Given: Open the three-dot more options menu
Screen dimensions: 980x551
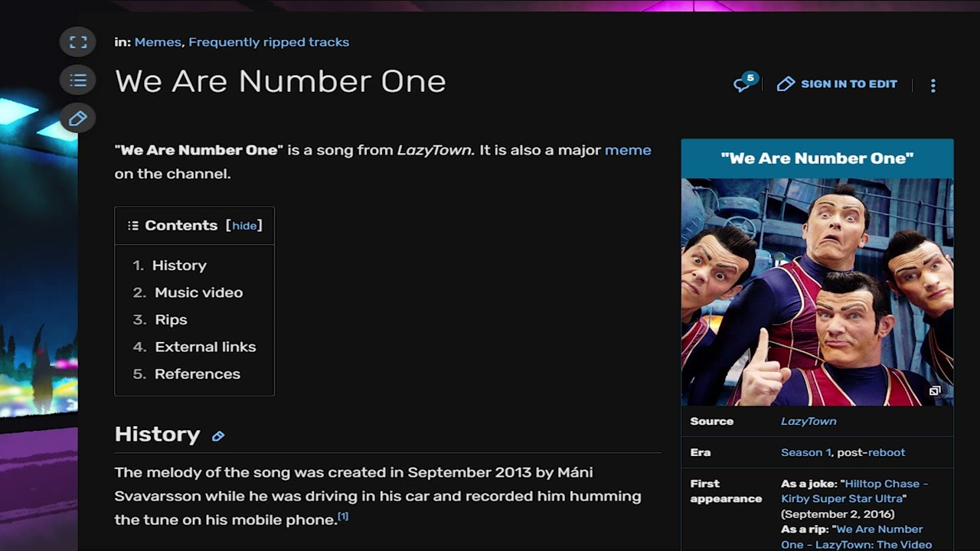Looking at the screenshot, I should pyautogui.click(x=933, y=85).
